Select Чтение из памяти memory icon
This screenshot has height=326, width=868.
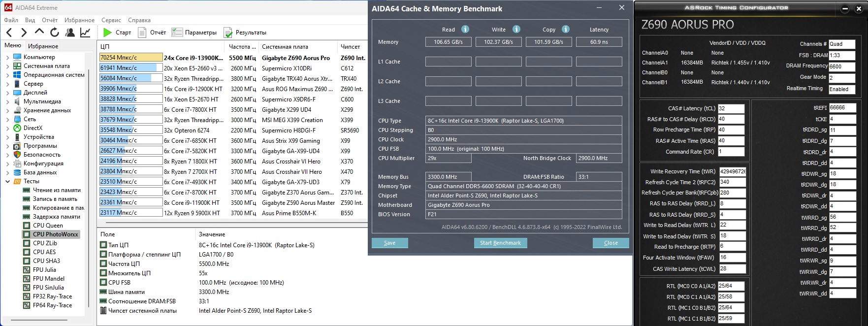pyautogui.click(x=27, y=190)
